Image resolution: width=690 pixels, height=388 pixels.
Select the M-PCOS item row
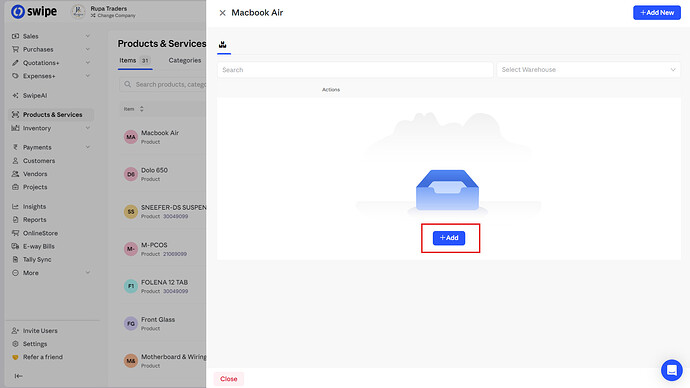163,249
